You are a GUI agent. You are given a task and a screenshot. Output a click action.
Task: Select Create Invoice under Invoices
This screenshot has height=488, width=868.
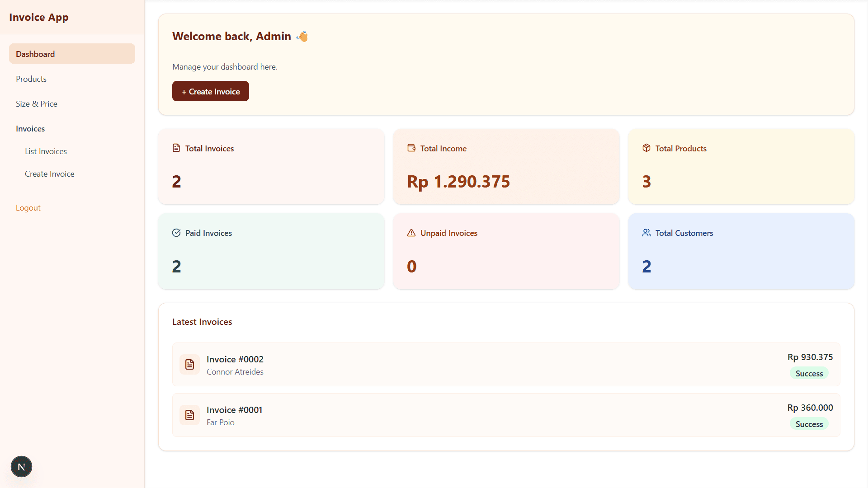pyautogui.click(x=49, y=174)
